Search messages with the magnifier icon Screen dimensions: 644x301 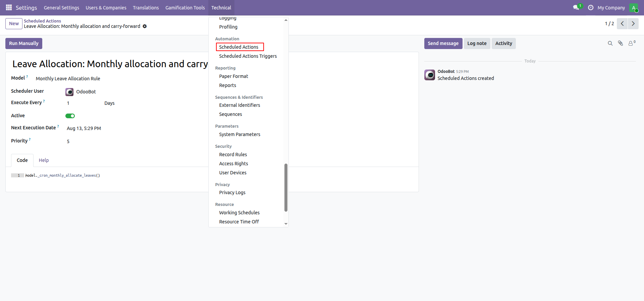[x=610, y=43]
